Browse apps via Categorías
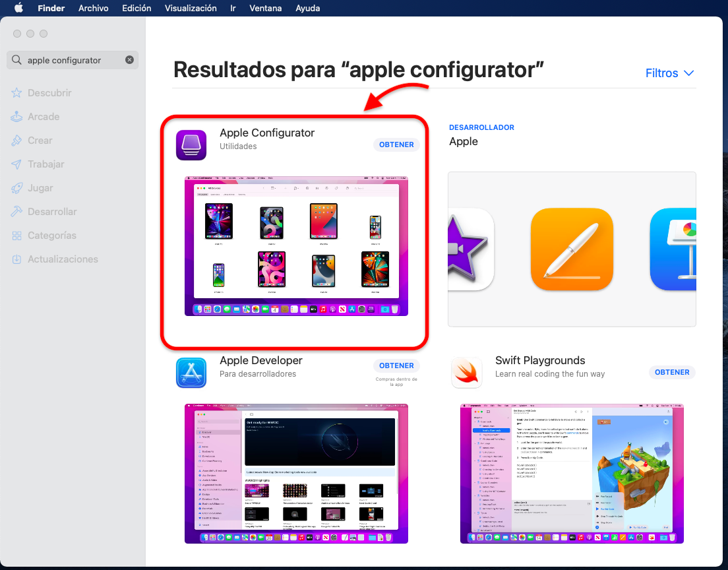This screenshot has width=728, height=570. click(x=53, y=235)
